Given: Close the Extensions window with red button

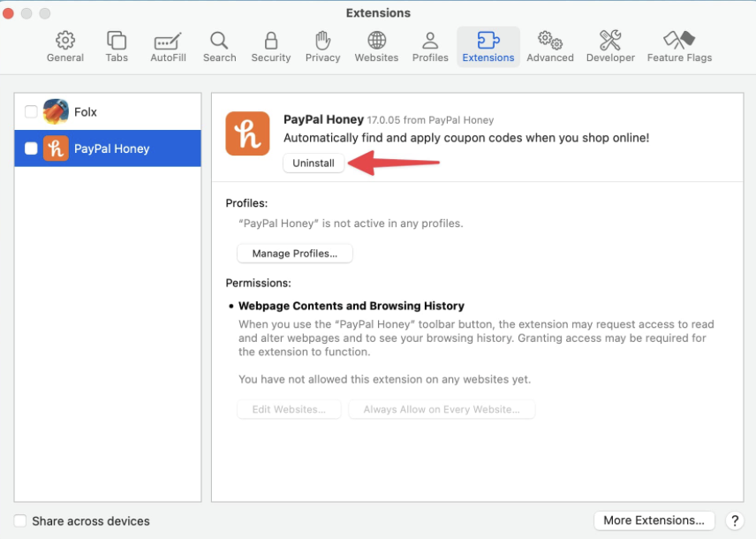Looking at the screenshot, I should point(8,13).
